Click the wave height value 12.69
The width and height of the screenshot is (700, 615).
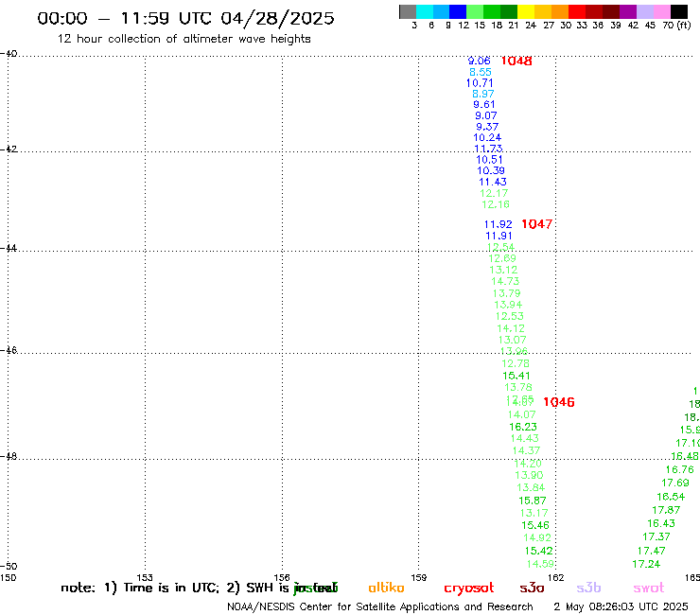point(502,258)
